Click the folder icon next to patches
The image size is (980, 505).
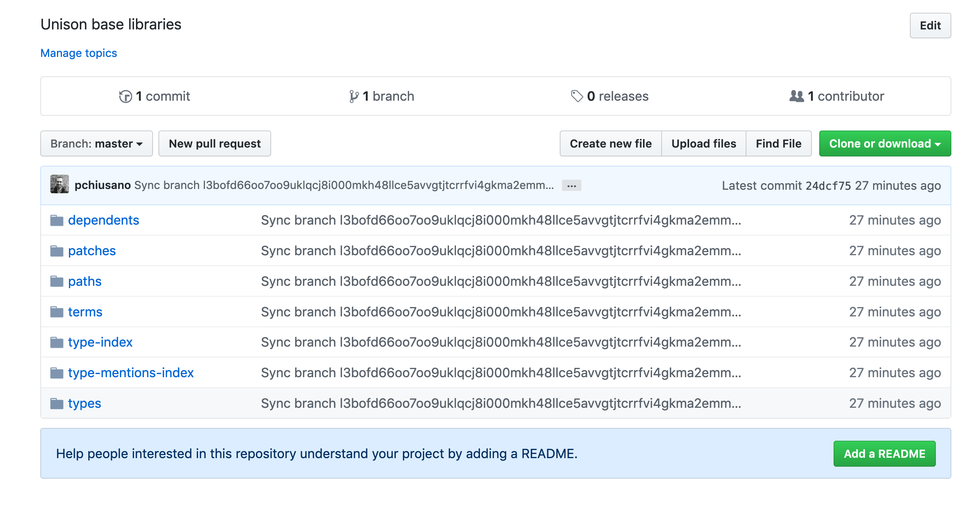click(57, 251)
